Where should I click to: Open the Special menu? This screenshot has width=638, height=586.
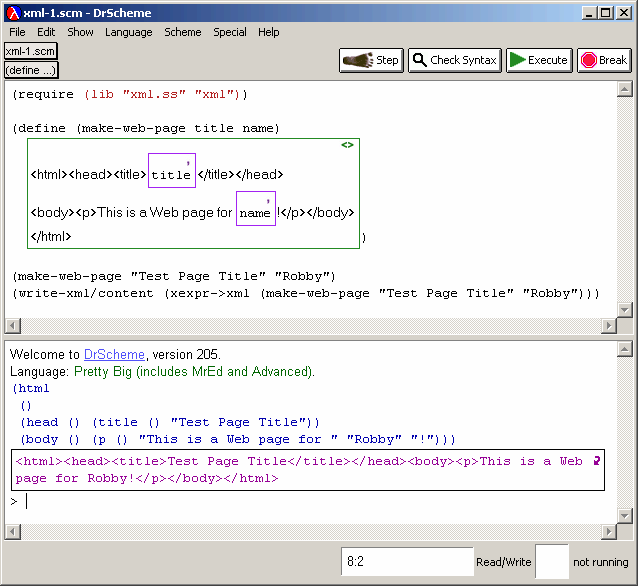click(230, 32)
